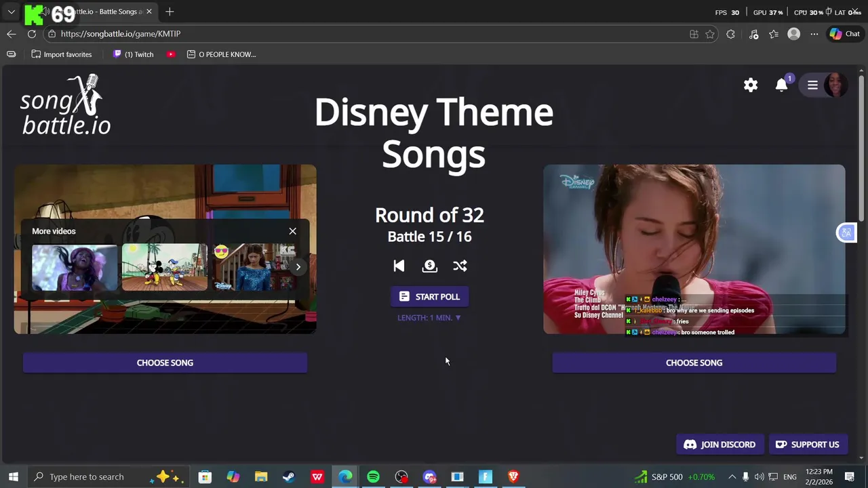The height and width of the screenshot is (488, 868).
Task: Open Brave browser from taskbar
Action: (513, 477)
